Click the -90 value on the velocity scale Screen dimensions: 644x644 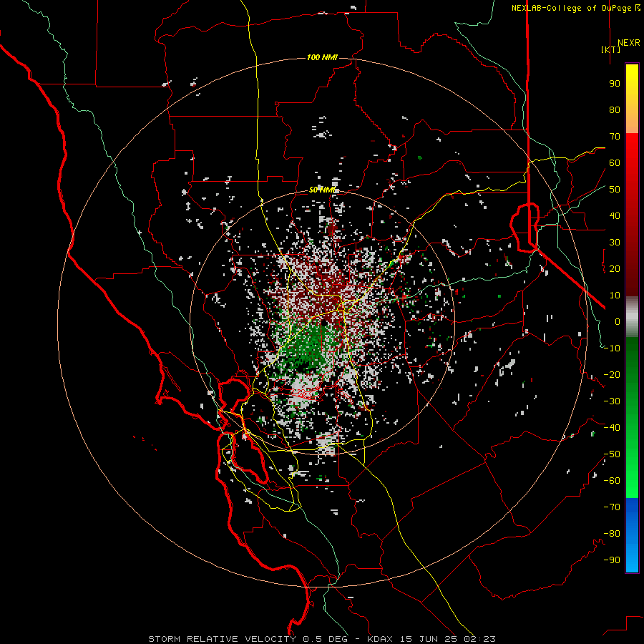612,560
